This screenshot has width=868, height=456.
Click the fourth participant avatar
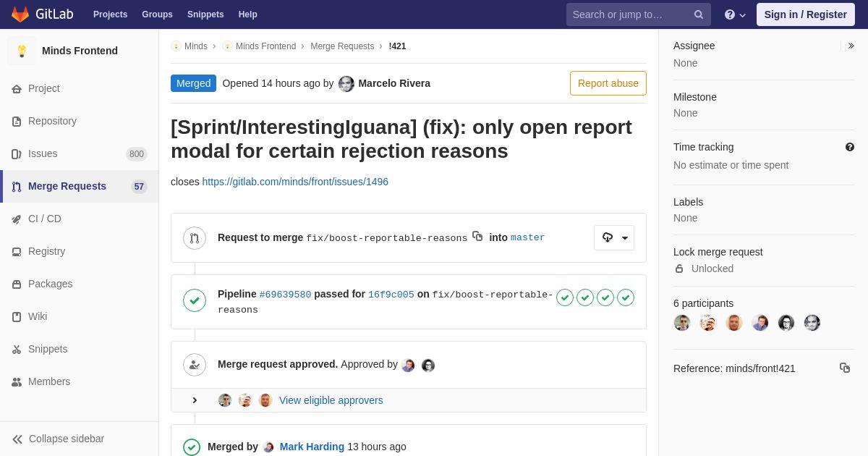click(x=760, y=323)
